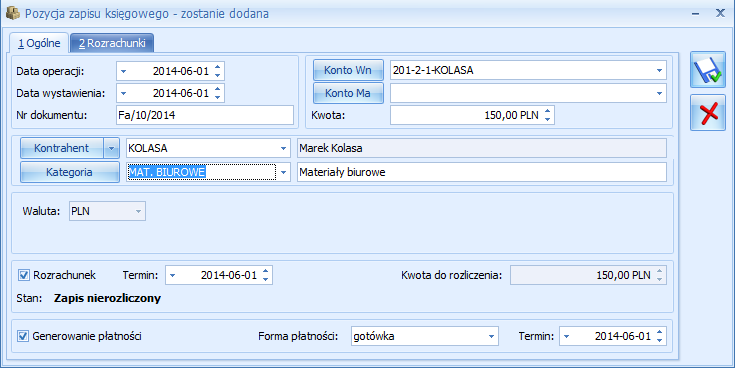Screen dimensions: 735x368
Task: Select the Ogólne tab
Action: (x=39, y=43)
